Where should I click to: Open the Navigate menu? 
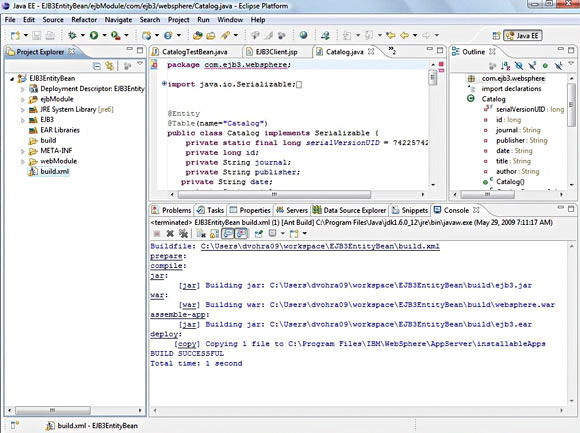click(x=118, y=20)
